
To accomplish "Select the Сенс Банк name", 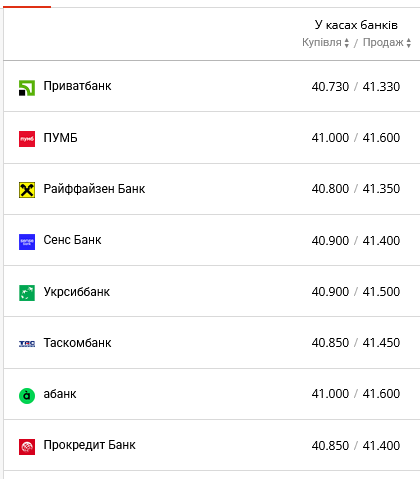I will pyautogui.click(x=72, y=240).
